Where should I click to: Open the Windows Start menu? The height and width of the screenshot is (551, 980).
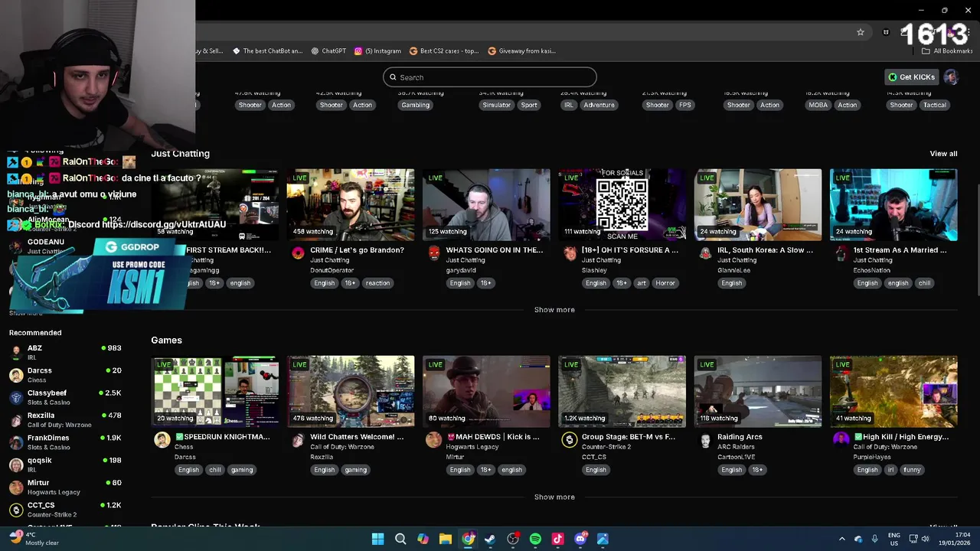[x=377, y=539]
